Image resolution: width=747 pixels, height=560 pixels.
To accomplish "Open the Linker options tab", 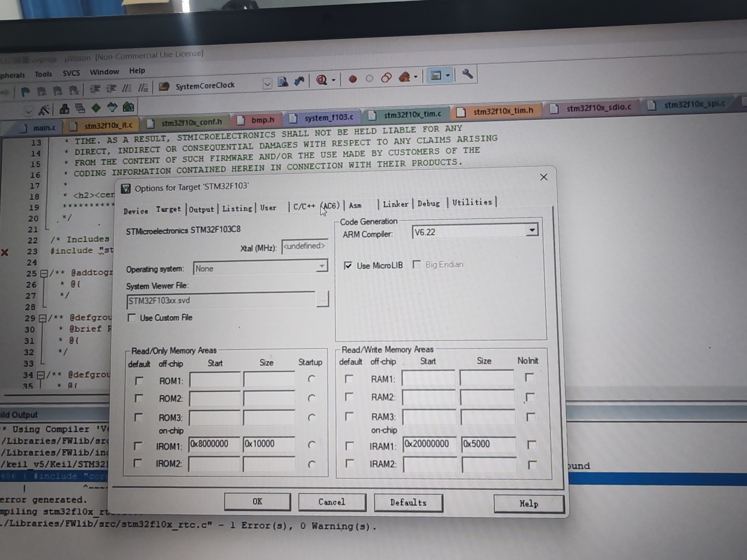I will coord(396,204).
